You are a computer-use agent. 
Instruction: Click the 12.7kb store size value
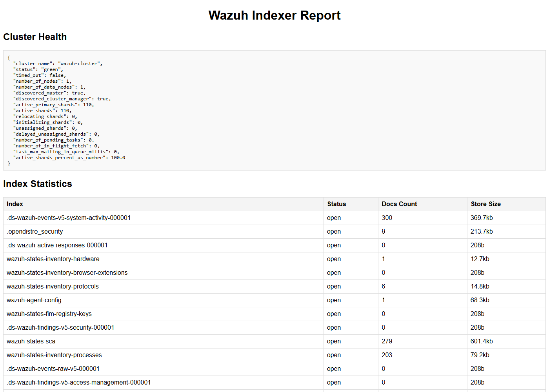tap(480, 259)
